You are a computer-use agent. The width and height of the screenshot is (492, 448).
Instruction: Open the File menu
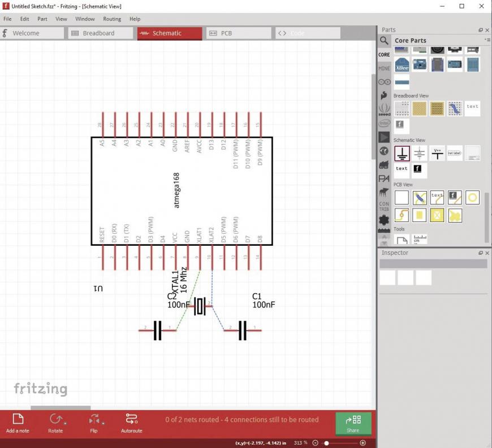click(x=7, y=19)
